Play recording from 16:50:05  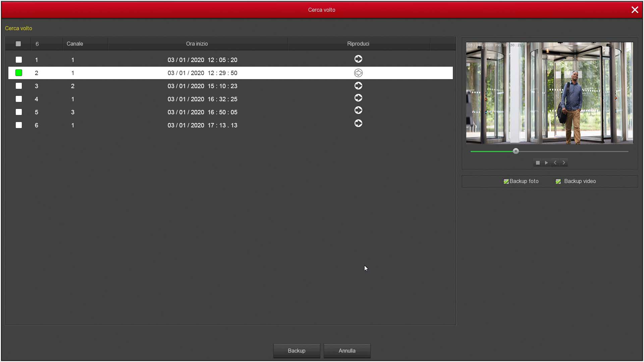pyautogui.click(x=358, y=110)
